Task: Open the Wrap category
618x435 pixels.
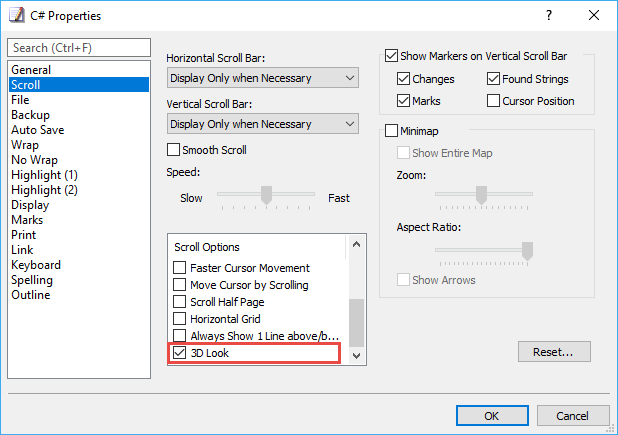Action: pos(79,145)
